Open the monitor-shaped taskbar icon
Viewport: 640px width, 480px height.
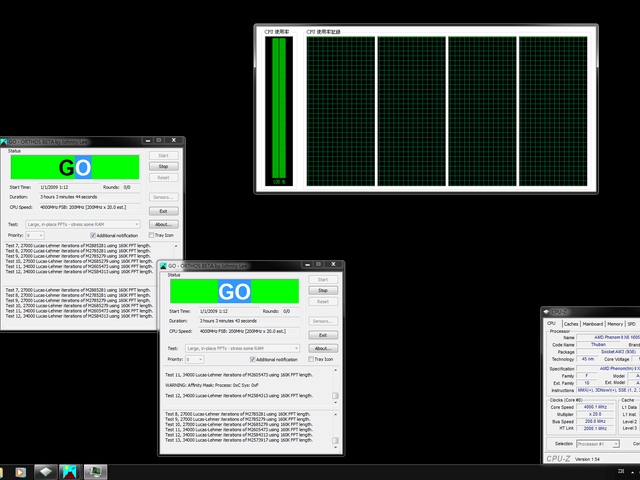[96, 472]
